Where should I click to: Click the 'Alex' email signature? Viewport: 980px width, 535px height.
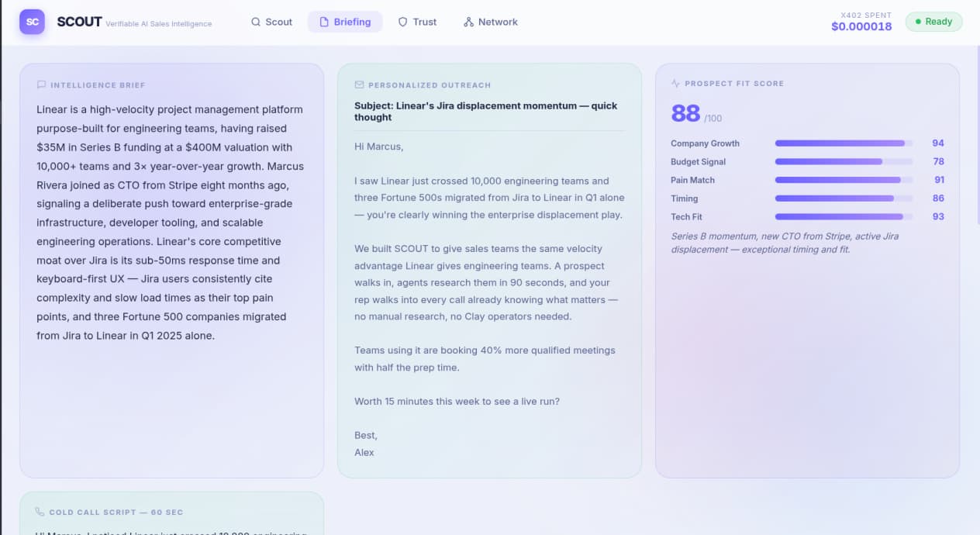(364, 453)
